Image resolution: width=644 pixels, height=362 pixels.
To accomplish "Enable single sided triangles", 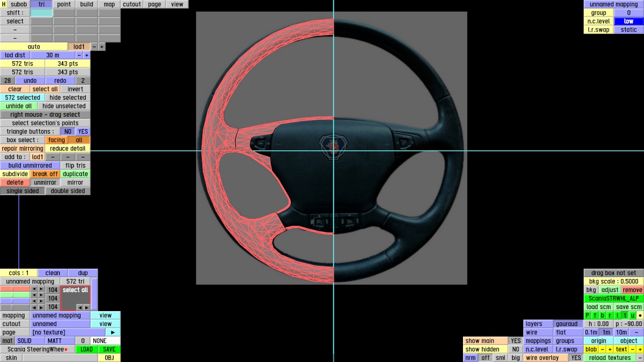I will pos(23,191).
